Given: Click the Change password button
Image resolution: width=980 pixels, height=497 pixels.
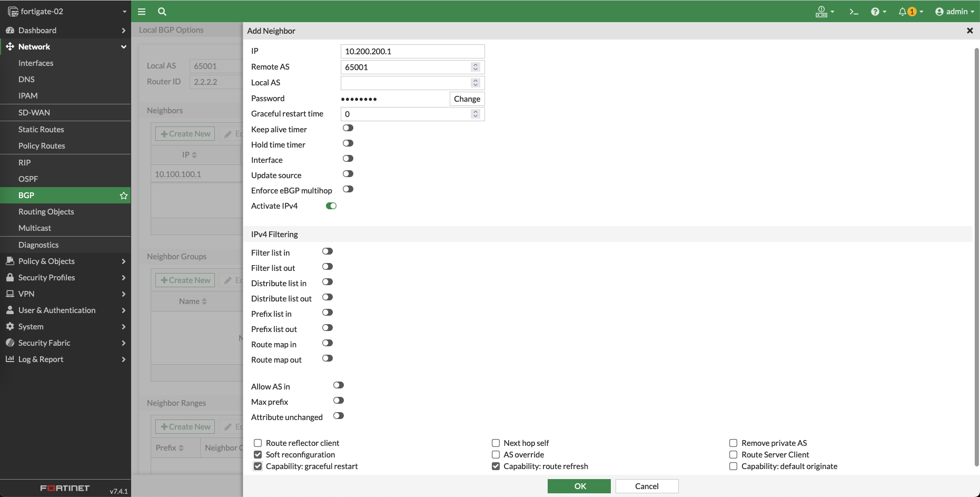Looking at the screenshot, I should coord(467,99).
